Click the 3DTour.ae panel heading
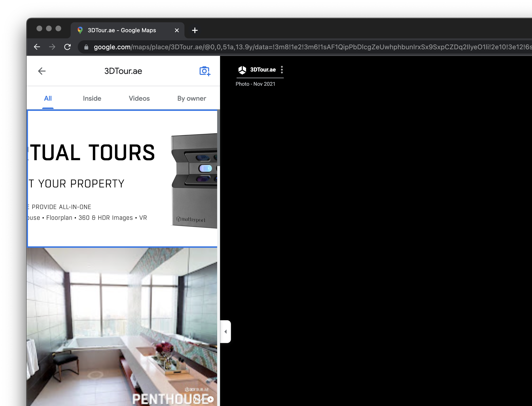 (x=123, y=71)
